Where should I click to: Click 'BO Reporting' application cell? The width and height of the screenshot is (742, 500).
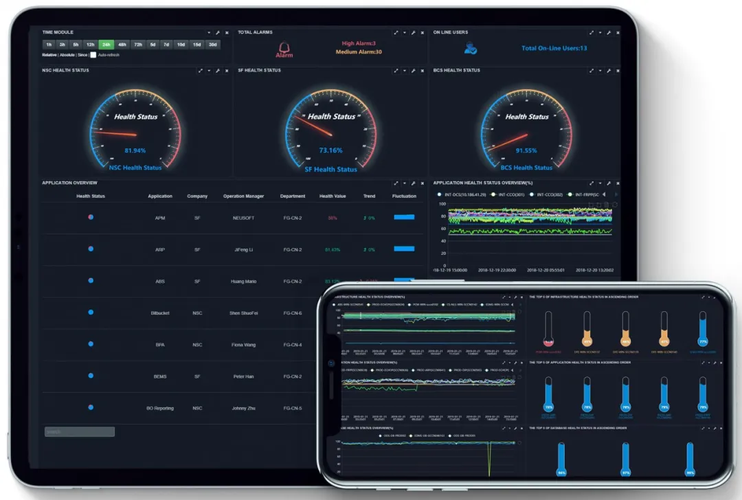click(x=160, y=408)
